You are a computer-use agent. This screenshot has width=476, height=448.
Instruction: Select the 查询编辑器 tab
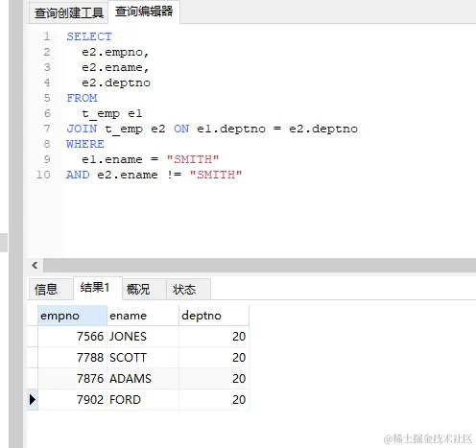144,12
